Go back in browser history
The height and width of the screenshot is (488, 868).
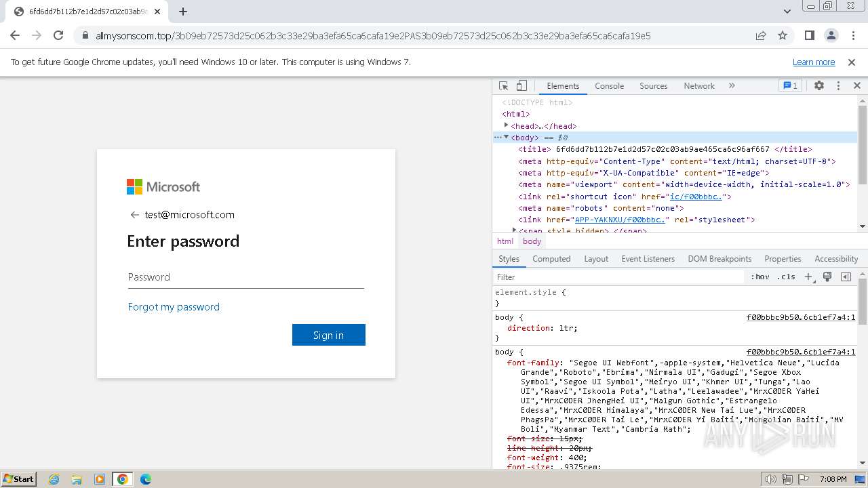pos(15,35)
